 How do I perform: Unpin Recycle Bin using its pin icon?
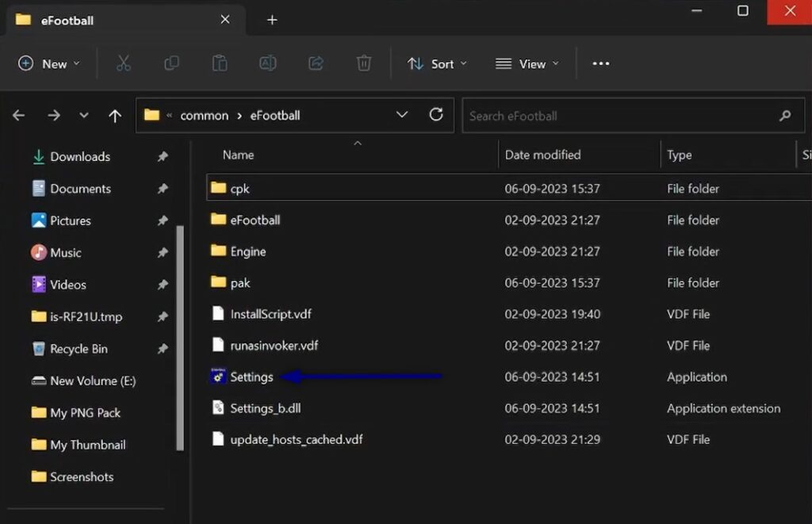(163, 349)
